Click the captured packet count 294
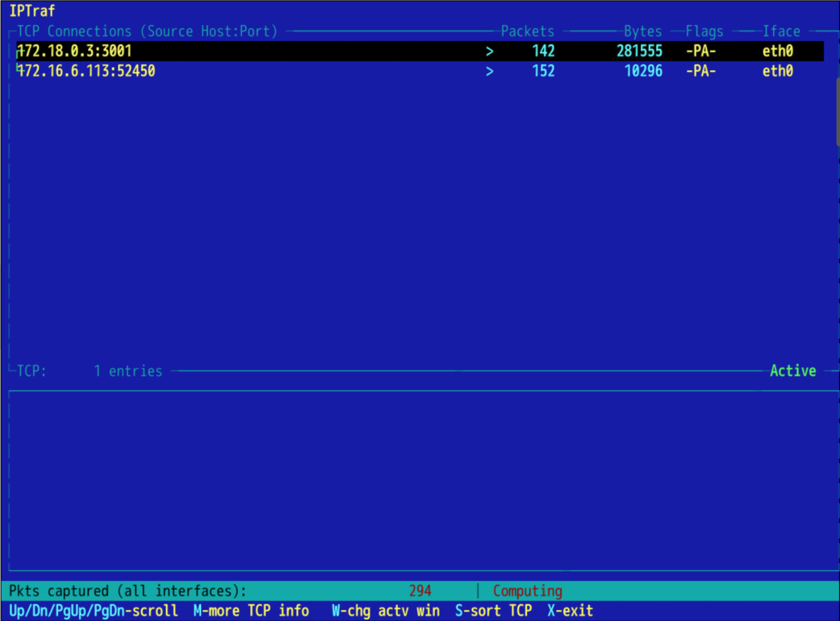The height and width of the screenshot is (621, 840). coord(420,591)
